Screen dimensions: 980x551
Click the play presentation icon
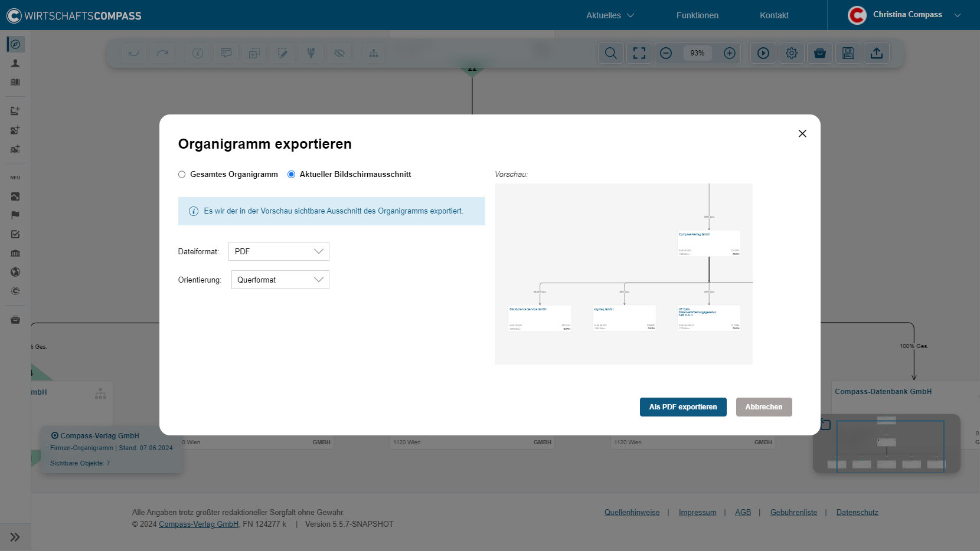pos(763,53)
